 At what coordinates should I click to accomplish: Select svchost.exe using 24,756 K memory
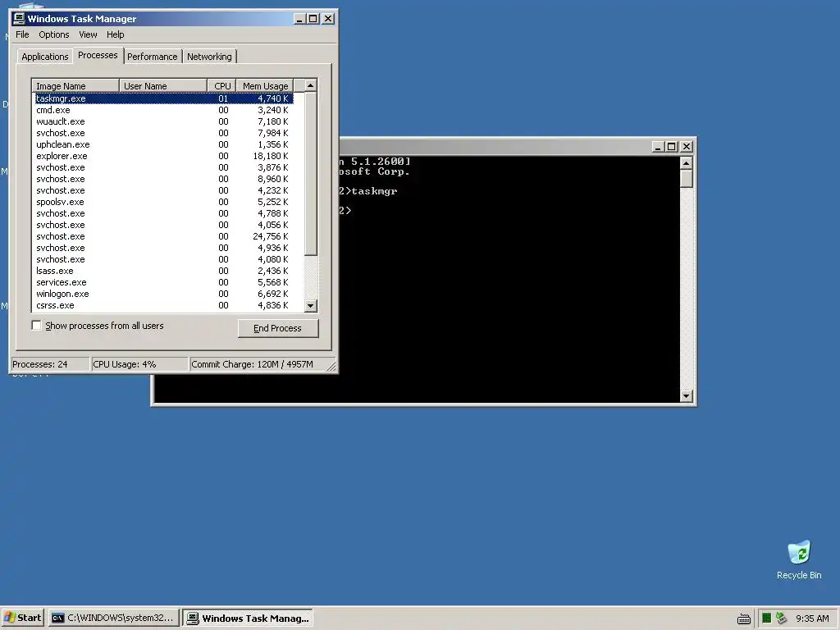click(x=164, y=236)
